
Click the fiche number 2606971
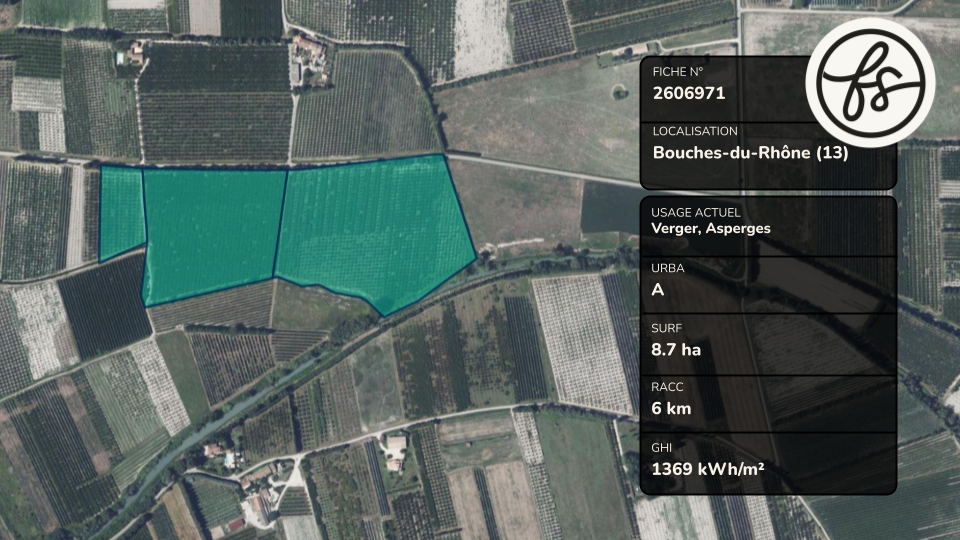coord(689,93)
